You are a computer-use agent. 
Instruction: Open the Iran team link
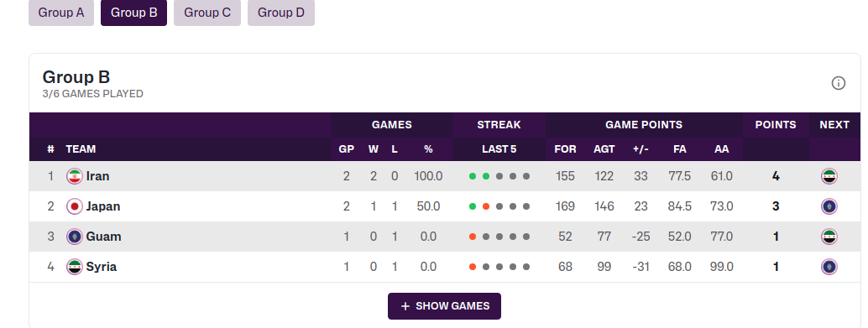point(97,176)
